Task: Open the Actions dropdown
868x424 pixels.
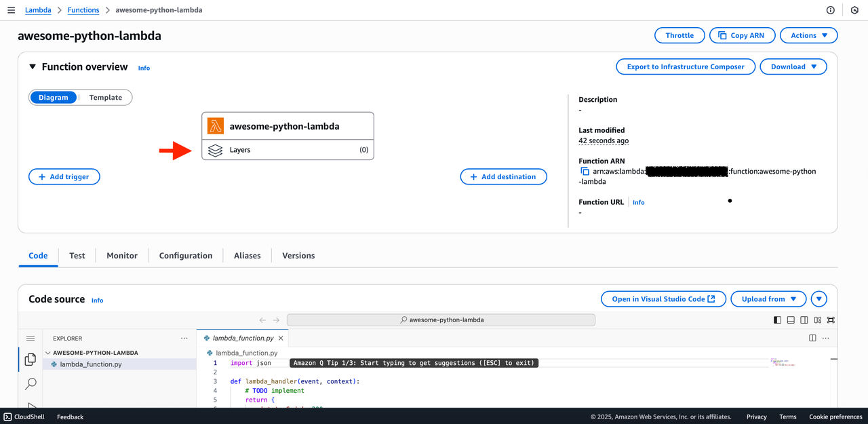Action: pyautogui.click(x=809, y=35)
